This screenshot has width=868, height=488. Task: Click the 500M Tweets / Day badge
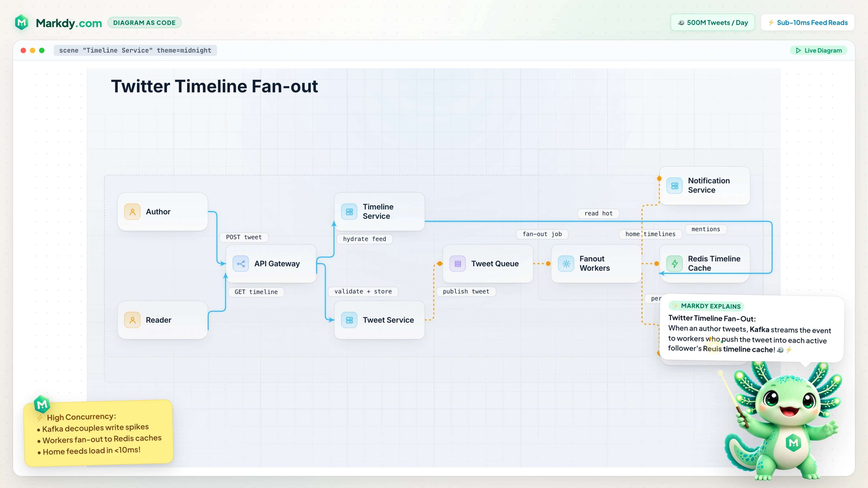713,23
